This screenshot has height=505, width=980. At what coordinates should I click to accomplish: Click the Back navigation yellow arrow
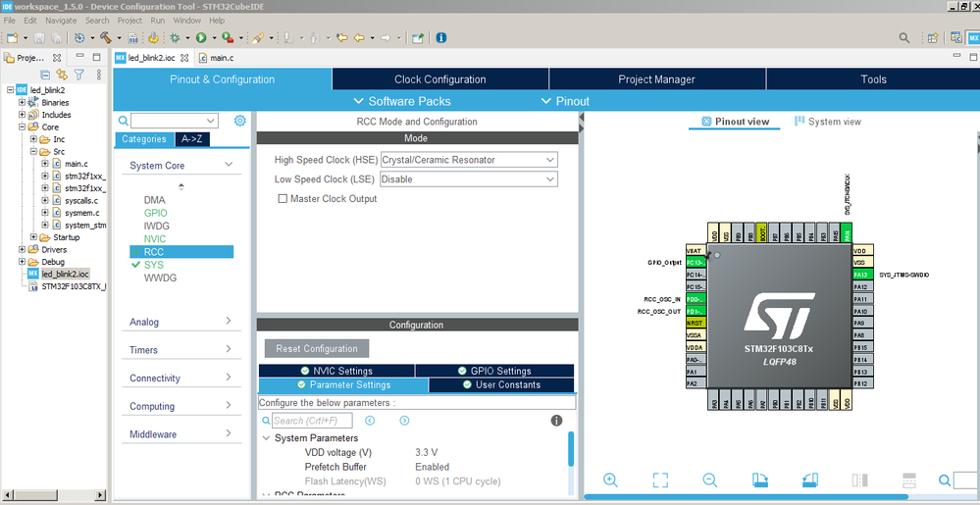(359, 38)
